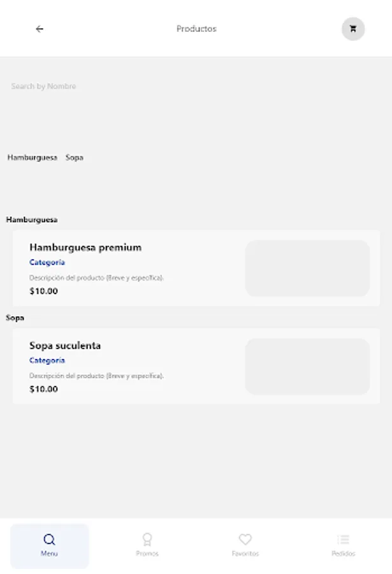Switch to the Favoritos tab

coord(246,545)
